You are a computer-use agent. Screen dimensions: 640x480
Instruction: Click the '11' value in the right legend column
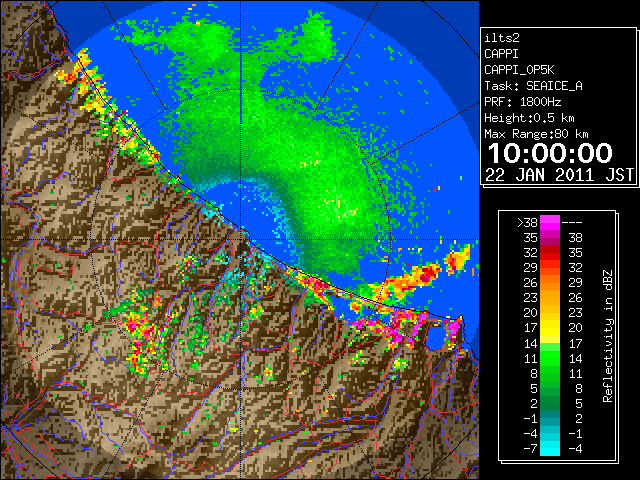click(576, 373)
